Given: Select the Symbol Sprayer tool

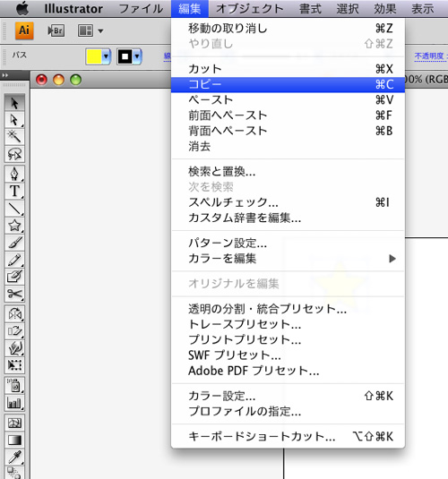Looking at the screenshot, I should (14, 386).
